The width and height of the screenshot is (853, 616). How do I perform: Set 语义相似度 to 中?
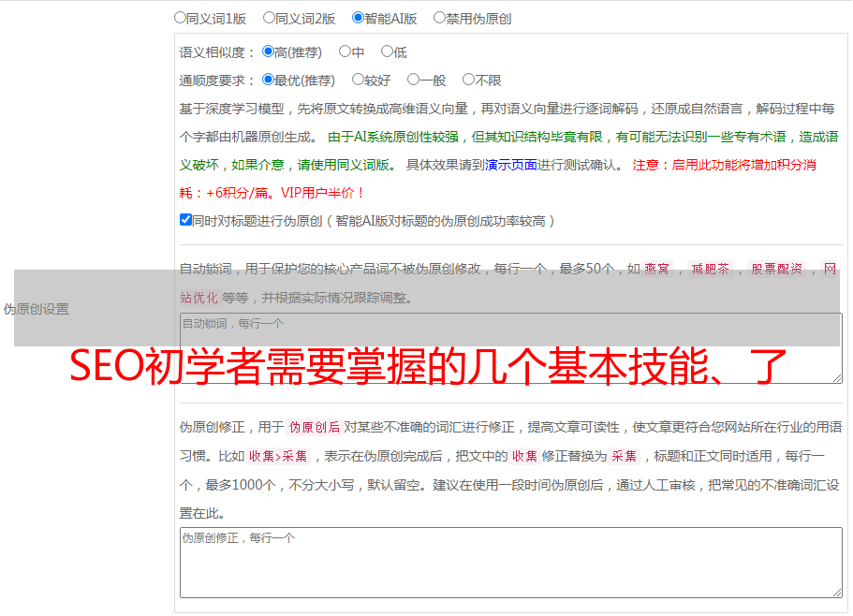[345, 51]
